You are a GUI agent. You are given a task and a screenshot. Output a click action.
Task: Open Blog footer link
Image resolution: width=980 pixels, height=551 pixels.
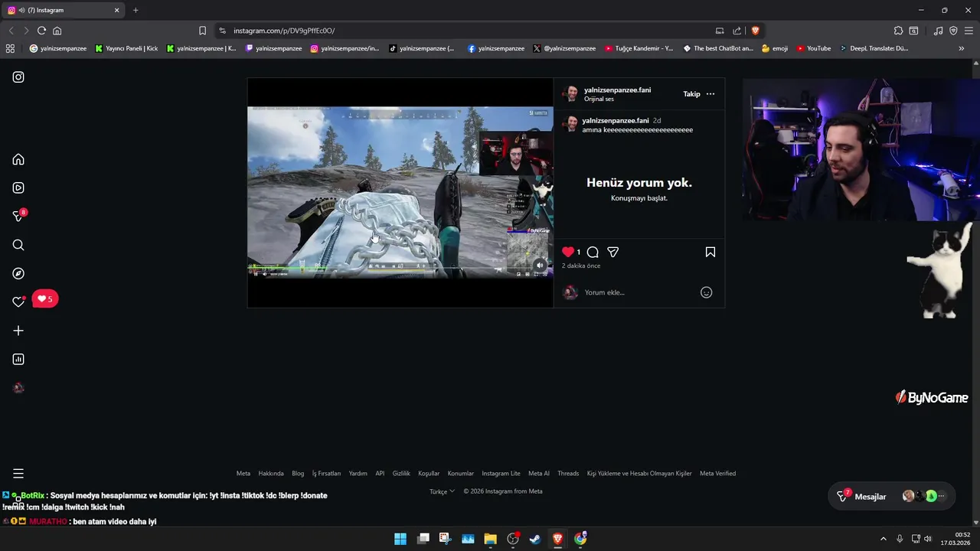(x=298, y=474)
